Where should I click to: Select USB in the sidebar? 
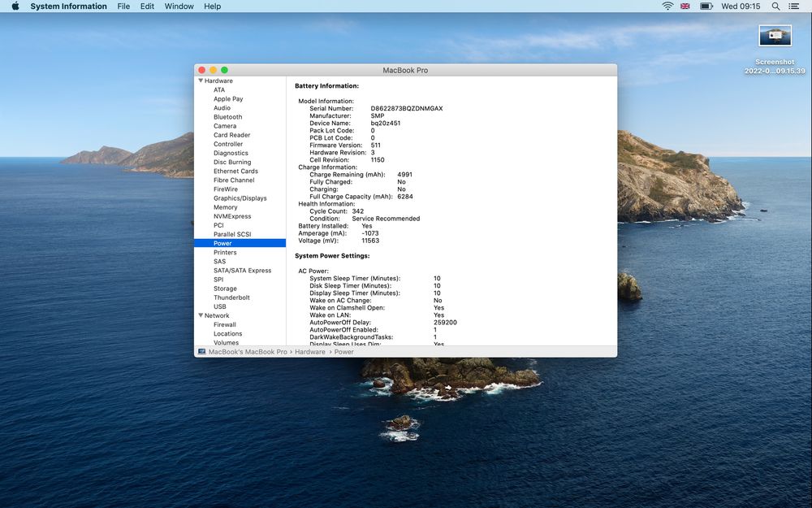coord(219,306)
